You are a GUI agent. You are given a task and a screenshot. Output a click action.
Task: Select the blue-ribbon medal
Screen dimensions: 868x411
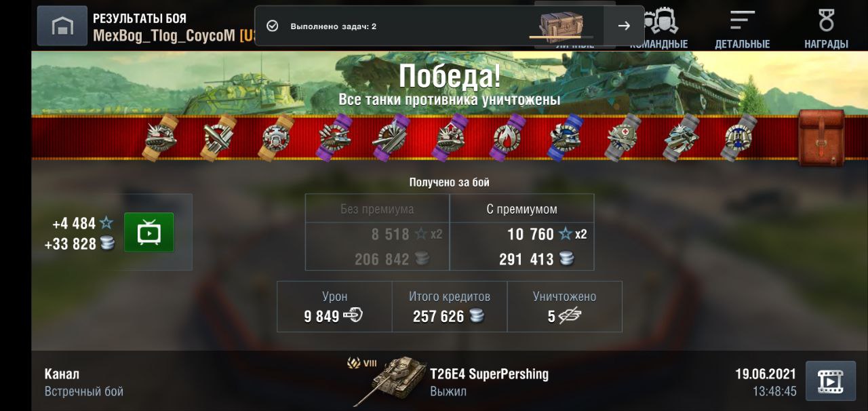(x=566, y=138)
